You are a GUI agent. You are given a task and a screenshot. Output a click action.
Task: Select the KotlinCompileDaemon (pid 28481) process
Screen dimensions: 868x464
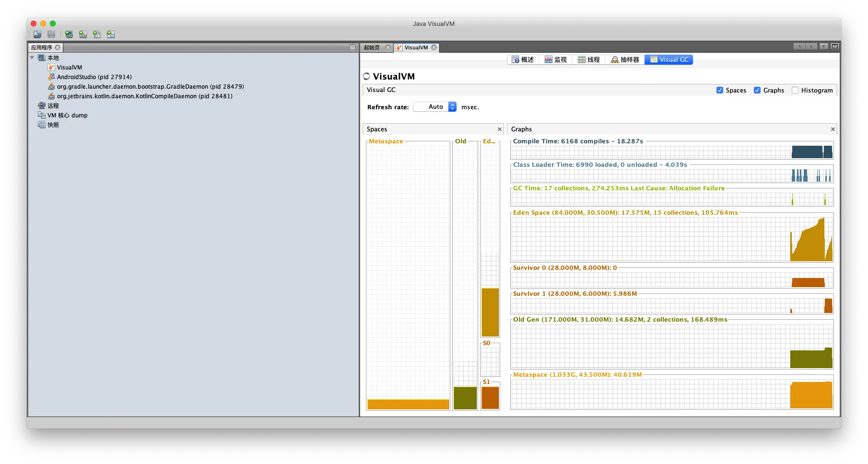point(144,96)
